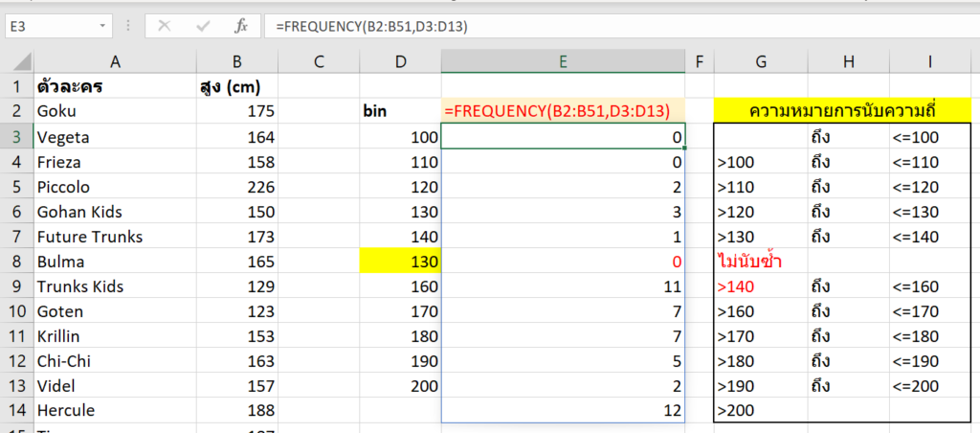
Task: Click bin value 200 cell
Action: pos(401,385)
